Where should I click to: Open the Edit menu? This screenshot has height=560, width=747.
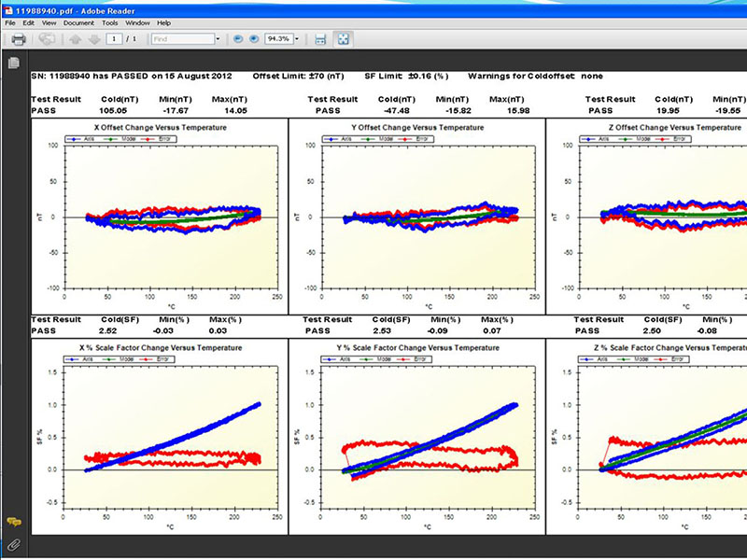point(29,22)
